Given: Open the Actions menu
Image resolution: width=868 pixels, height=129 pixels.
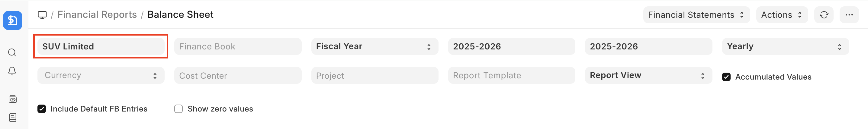Looking at the screenshot, I should (781, 15).
